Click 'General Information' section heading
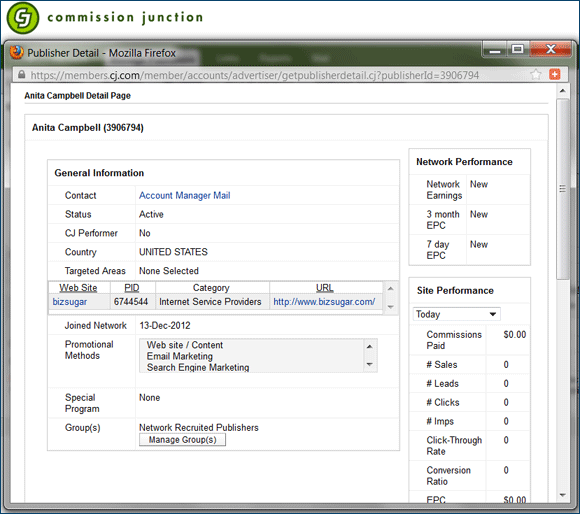 99,173
